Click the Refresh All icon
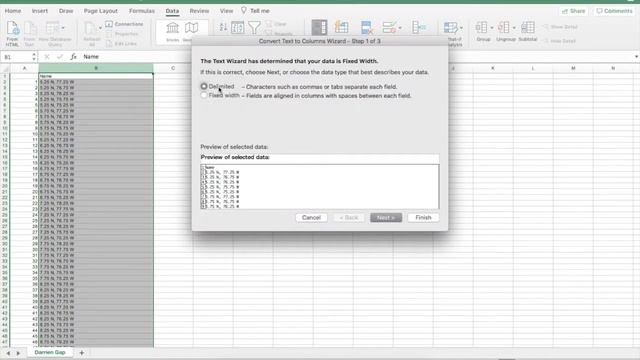 click(x=90, y=29)
